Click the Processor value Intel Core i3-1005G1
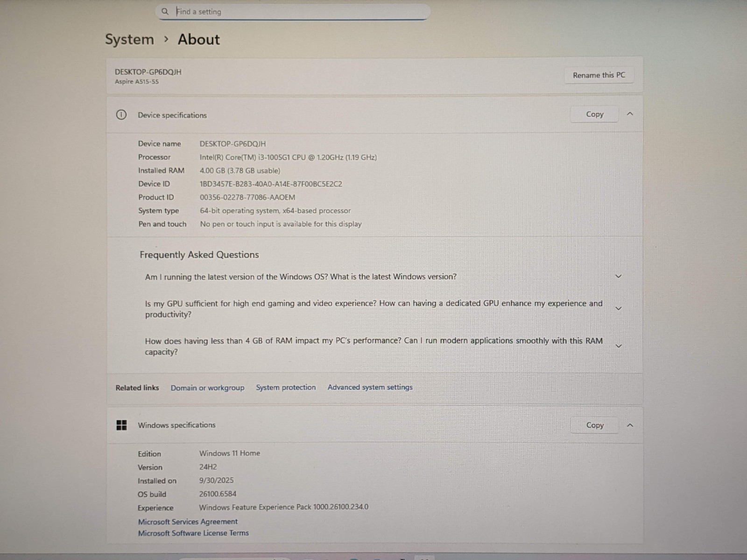The height and width of the screenshot is (560, 747). [x=288, y=157]
